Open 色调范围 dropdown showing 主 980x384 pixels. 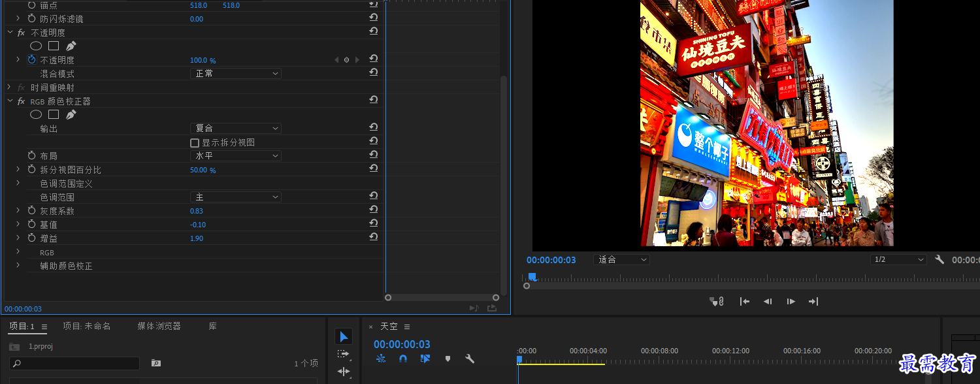tap(236, 197)
